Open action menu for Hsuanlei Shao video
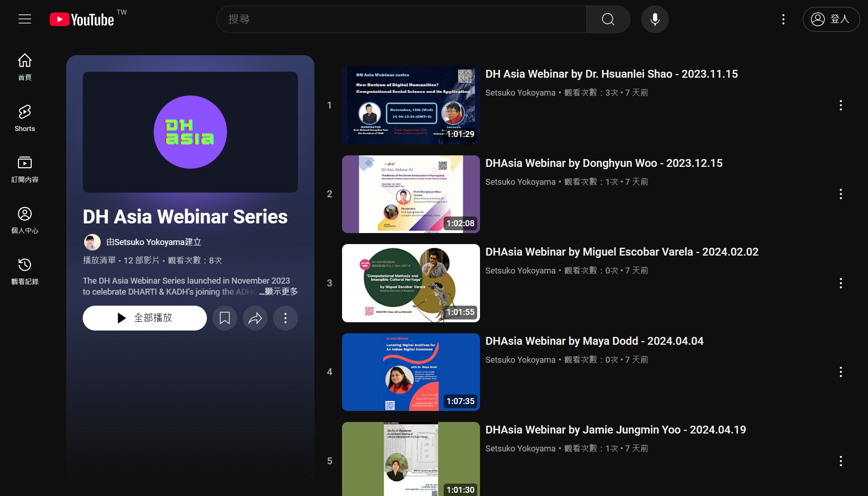The width and height of the screenshot is (868, 496). click(x=841, y=105)
